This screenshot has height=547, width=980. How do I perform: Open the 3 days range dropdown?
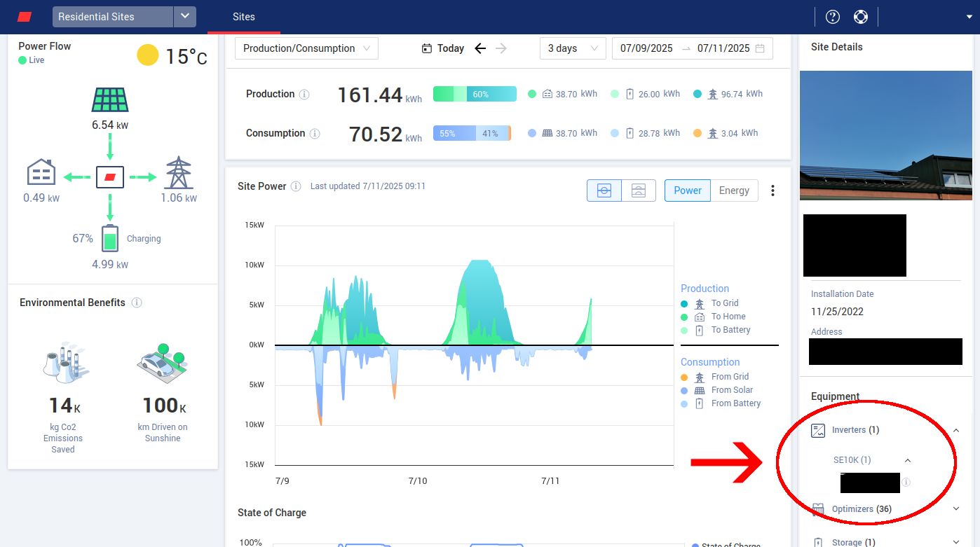tap(573, 48)
